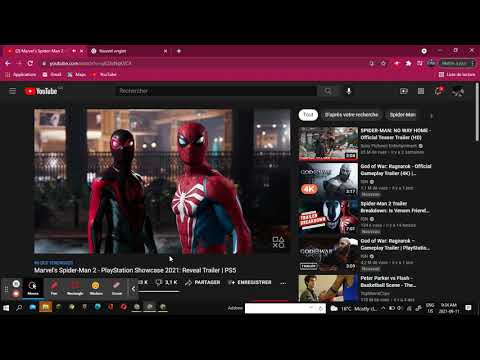Open more actions three-dot menu under video

(283, 283)
